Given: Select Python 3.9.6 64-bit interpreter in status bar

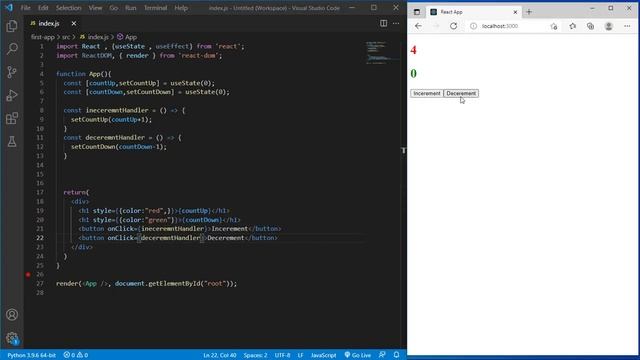Looking at the screenshot, I should (x=31, y=355).
